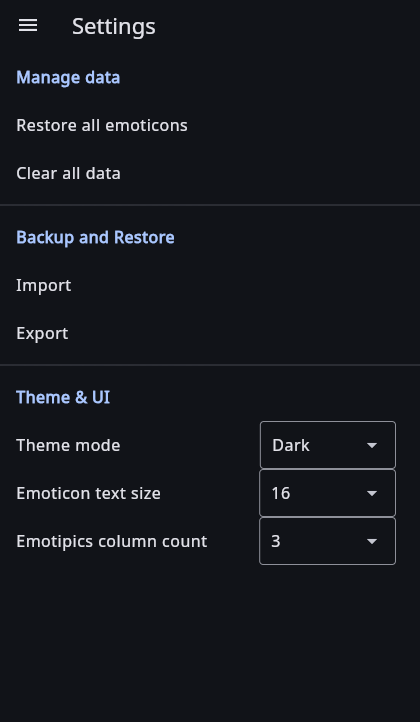Open the Emotipics column count selector
The height and width of the screenshot is (722, 420).
[327, 541]
